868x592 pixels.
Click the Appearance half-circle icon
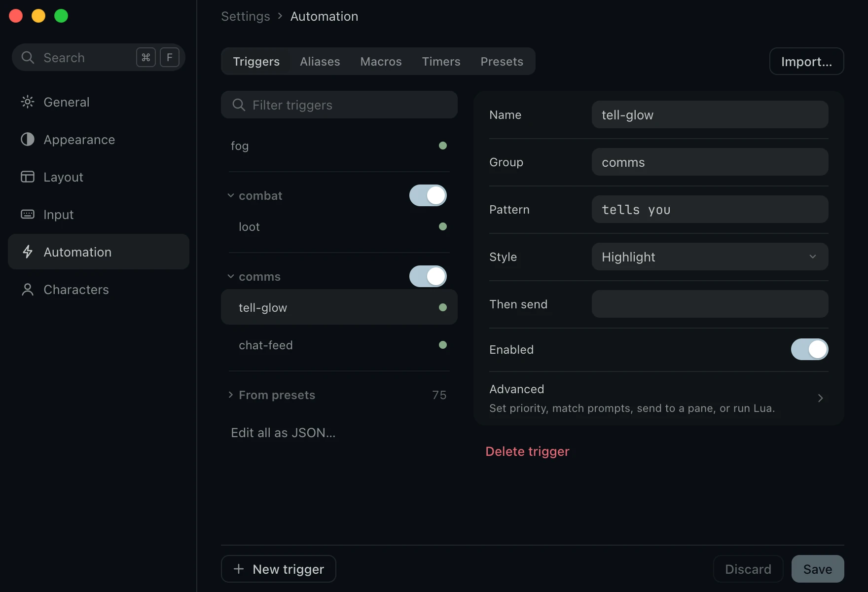[x=28, y=140]
